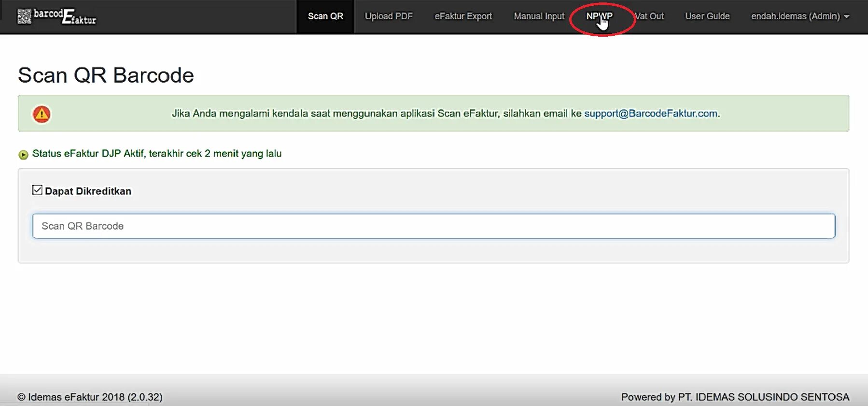Click the Idemas eFaktur 2018 (2.0.32) footer text

coord(90,397)
